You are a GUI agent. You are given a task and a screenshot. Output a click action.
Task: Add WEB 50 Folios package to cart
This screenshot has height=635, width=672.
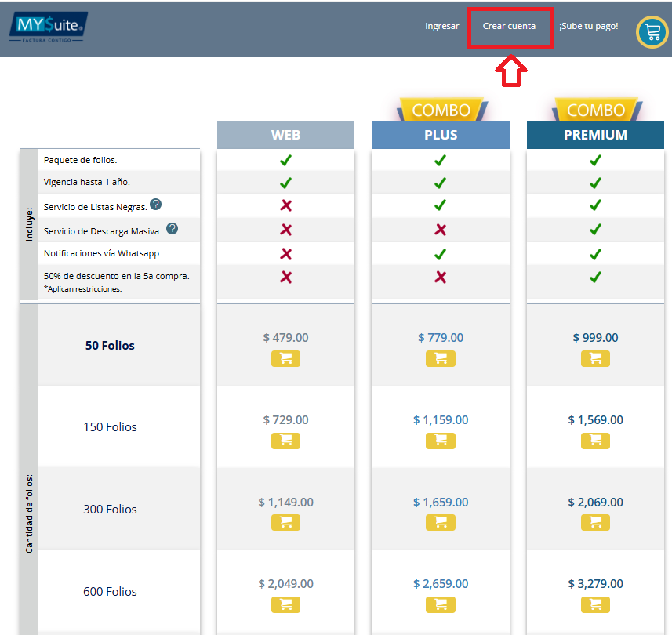pyautogui.click(x=285, y=358)
